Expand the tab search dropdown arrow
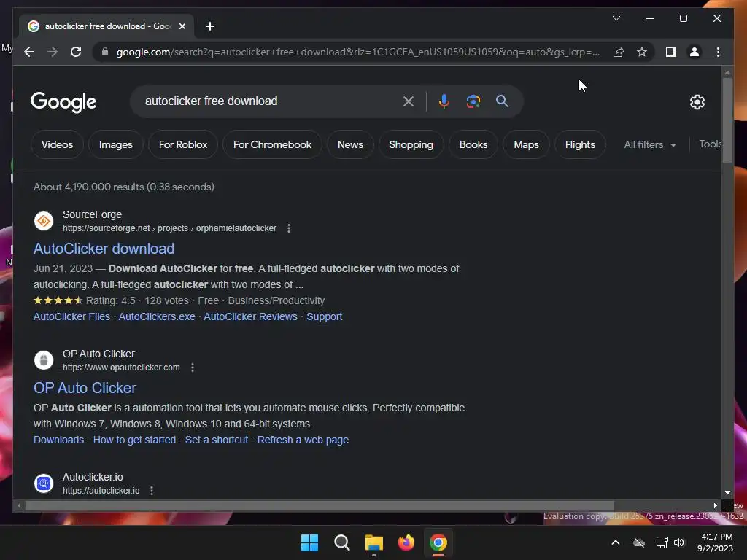 (x=616, y=18)
